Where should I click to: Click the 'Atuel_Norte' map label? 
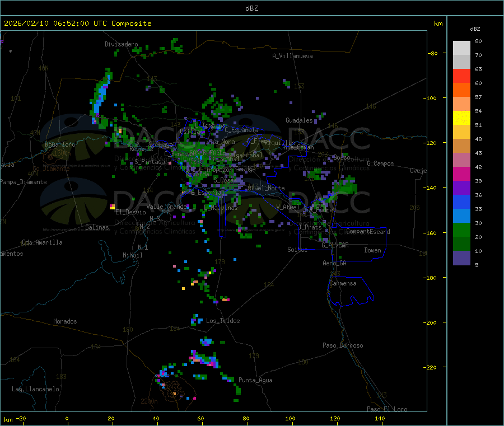[x=266, y=188]
